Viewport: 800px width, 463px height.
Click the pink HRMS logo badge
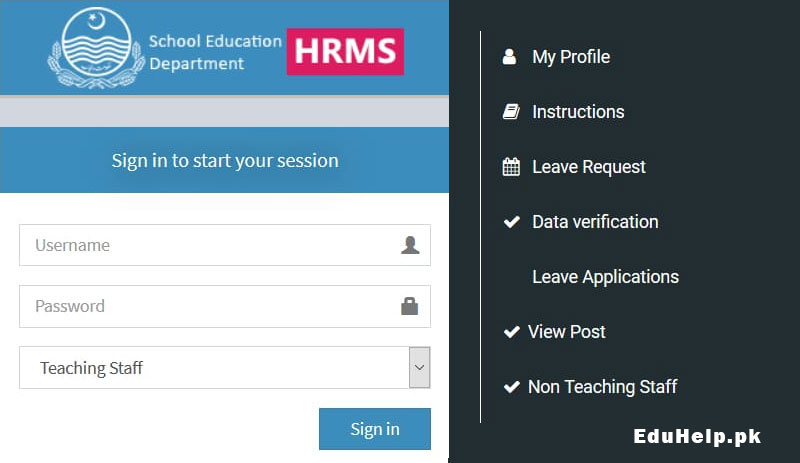345,52
